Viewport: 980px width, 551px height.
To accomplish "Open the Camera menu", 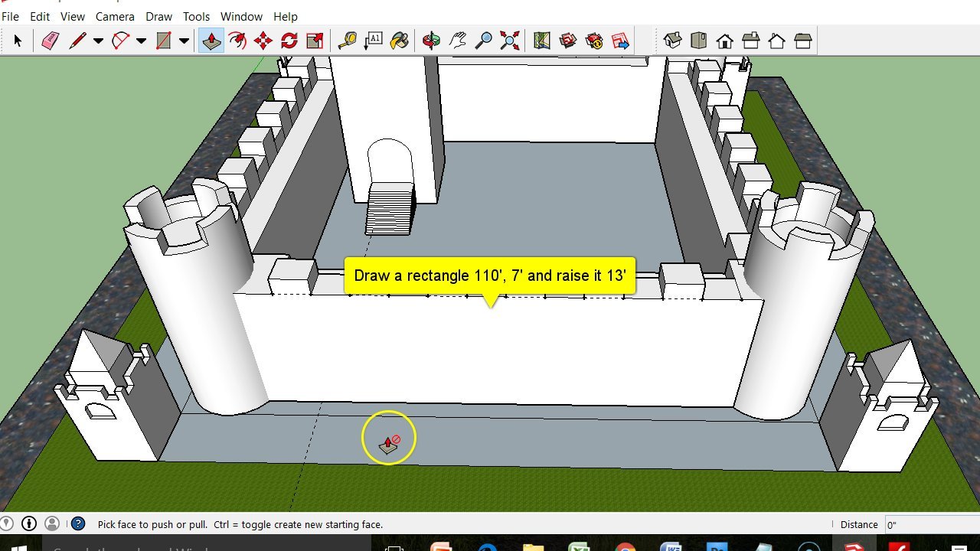I will click(x=115, y=16).
